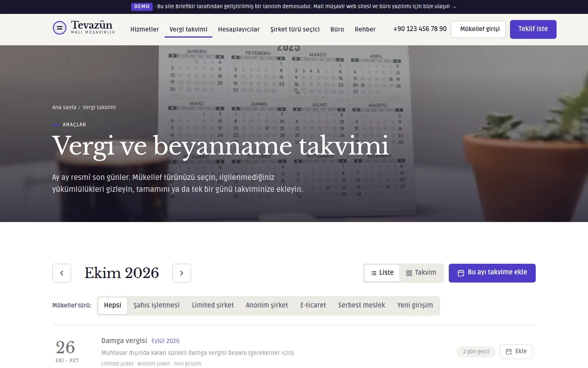Open the Hizmetler menu
The width and height of the screenshot is (588, 368).
pos(145,29)
